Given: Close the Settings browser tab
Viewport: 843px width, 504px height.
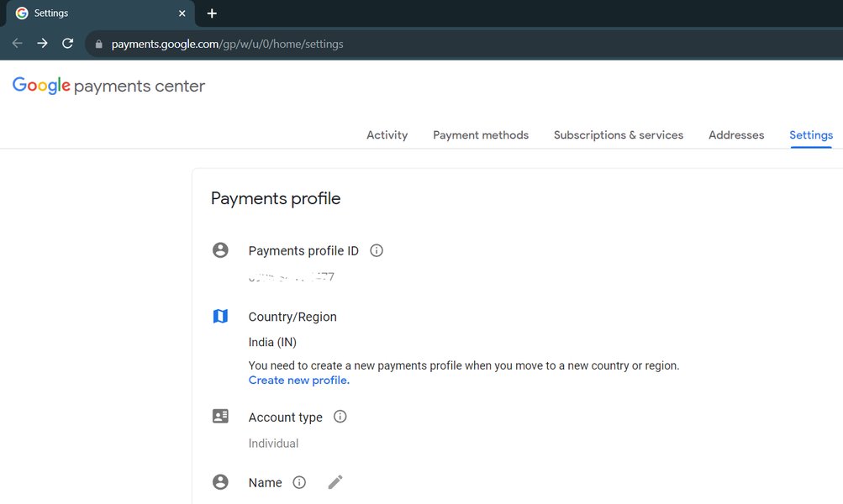Looking at the screenshot, I should (182, 13).
